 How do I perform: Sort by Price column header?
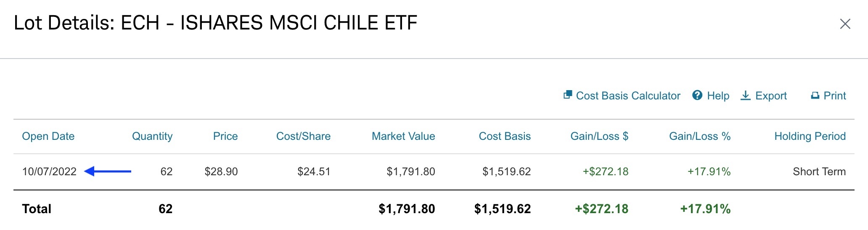225,136
